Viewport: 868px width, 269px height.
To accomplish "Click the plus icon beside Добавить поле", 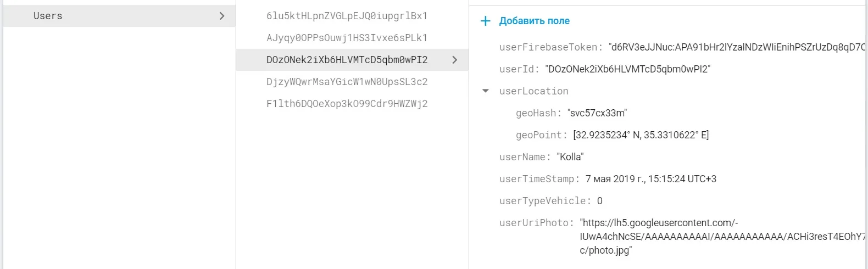I will tap(485, 21).
